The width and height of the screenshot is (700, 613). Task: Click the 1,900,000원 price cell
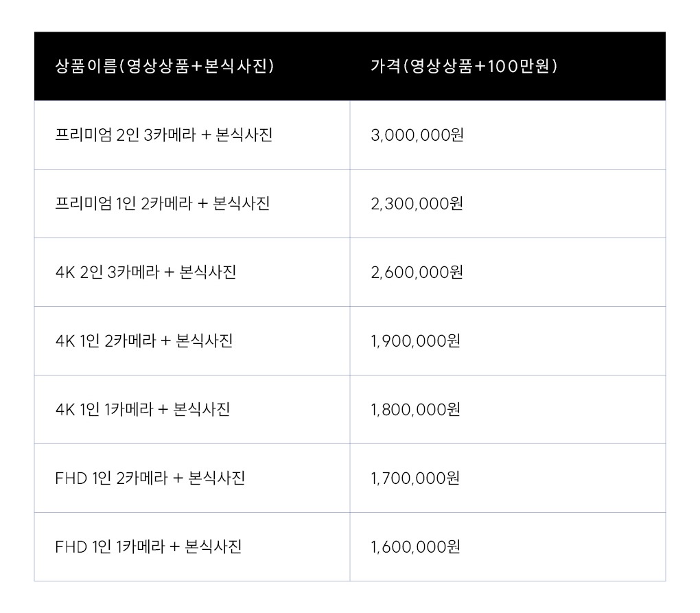coord(508,341)
